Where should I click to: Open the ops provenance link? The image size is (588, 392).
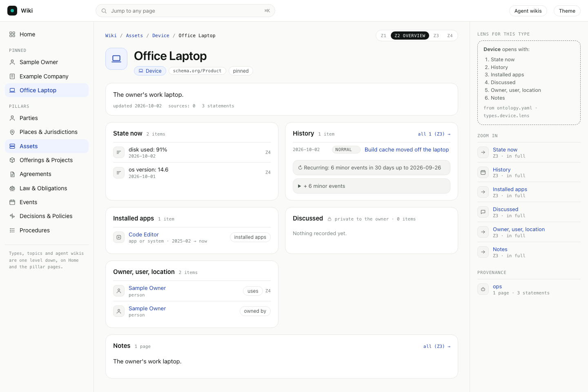(x=497, y=287)
